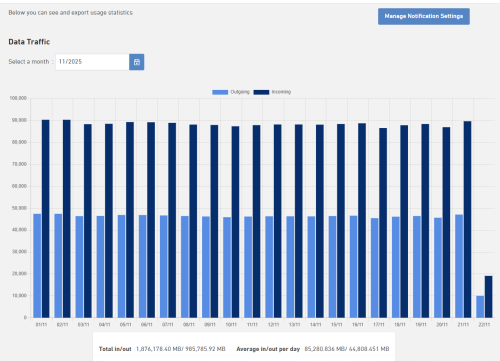Click the Incoming bar for 05/11
The image size is (500, 362).
[x=130, y=220]
